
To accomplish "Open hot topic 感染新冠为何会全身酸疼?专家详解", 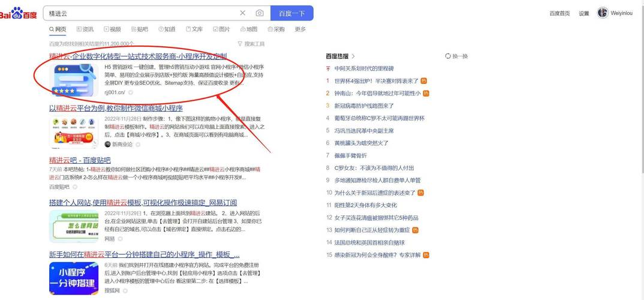I will tap(377, 255).
